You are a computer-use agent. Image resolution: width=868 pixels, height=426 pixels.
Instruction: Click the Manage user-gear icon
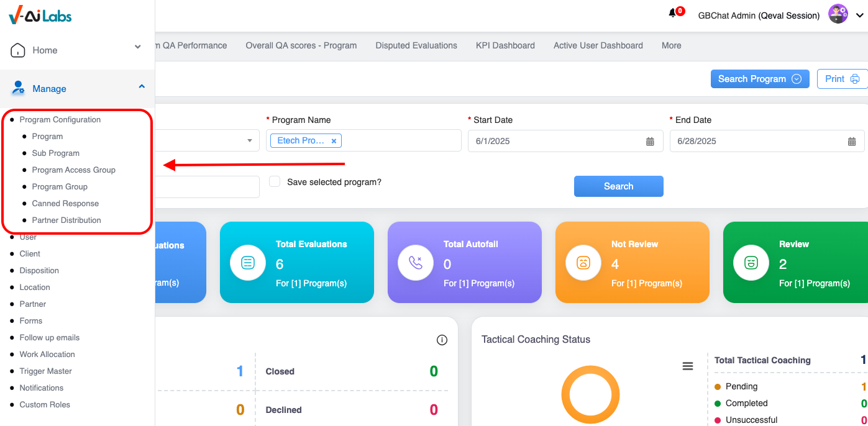click(x=19, y=88)
